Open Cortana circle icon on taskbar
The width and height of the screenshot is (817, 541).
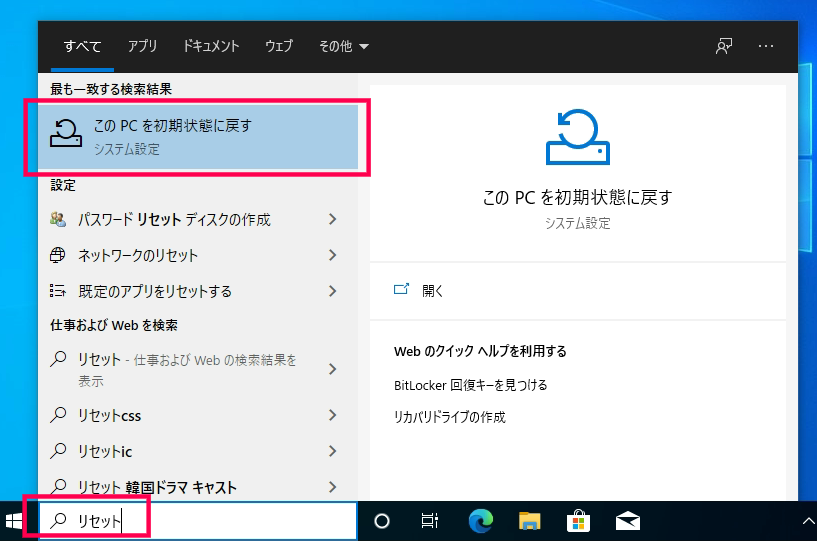coord(382,521)
